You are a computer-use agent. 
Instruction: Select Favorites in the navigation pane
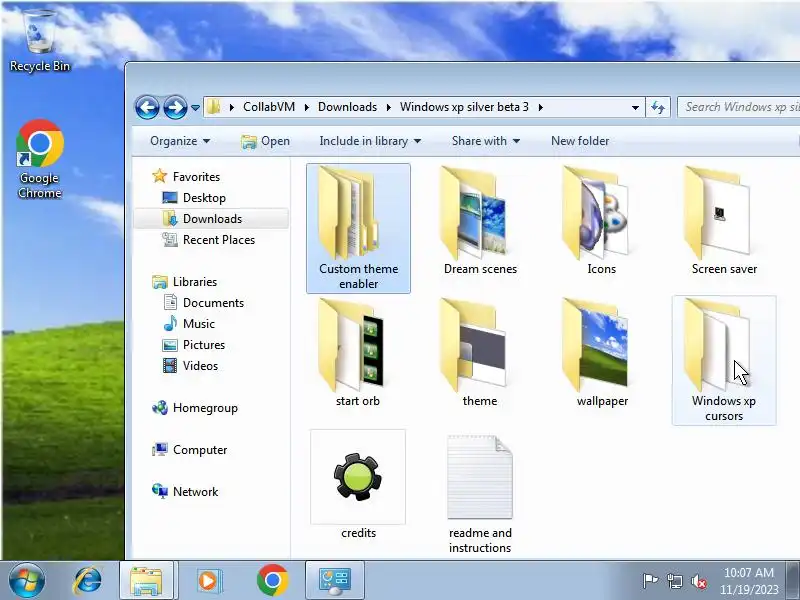point(196,177)
